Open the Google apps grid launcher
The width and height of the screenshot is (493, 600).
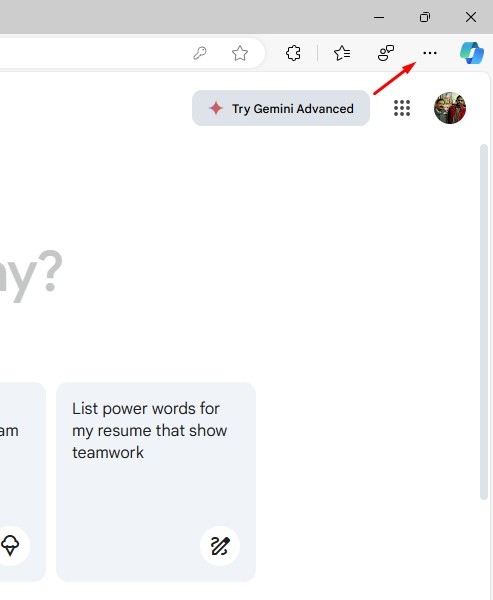(x=402, y=108)
